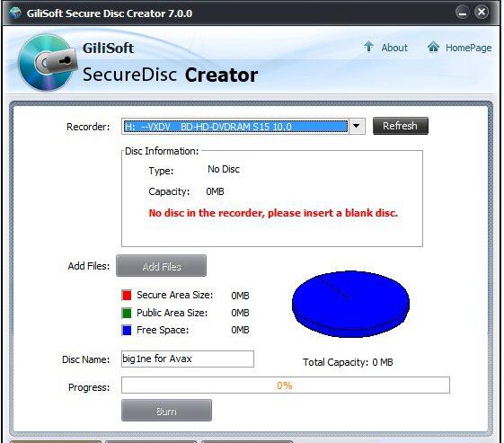Select the H: BD-HD-DVDRAM recorder field
The height and width of the screenshot is (443, 504).
coord(235,126)
